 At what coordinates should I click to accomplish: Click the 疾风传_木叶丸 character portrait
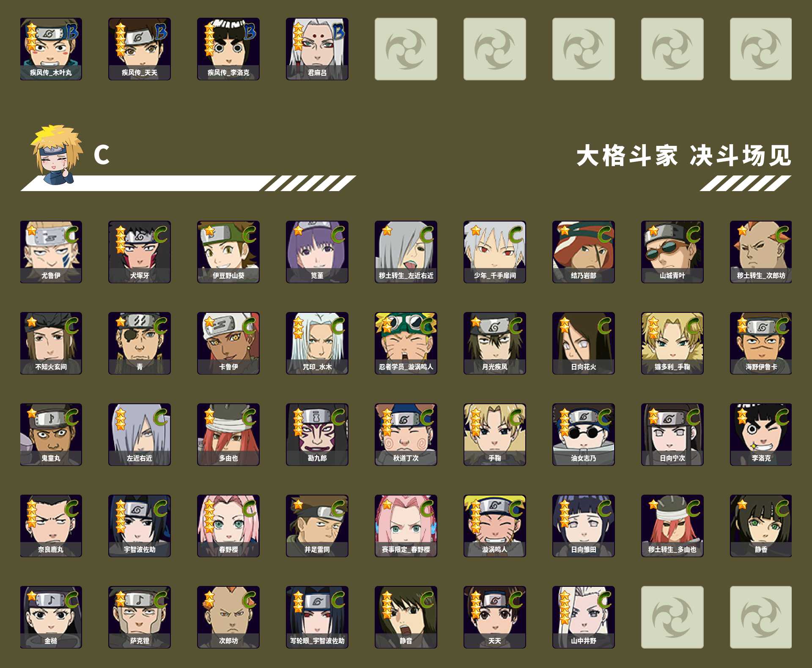[51, 49]
